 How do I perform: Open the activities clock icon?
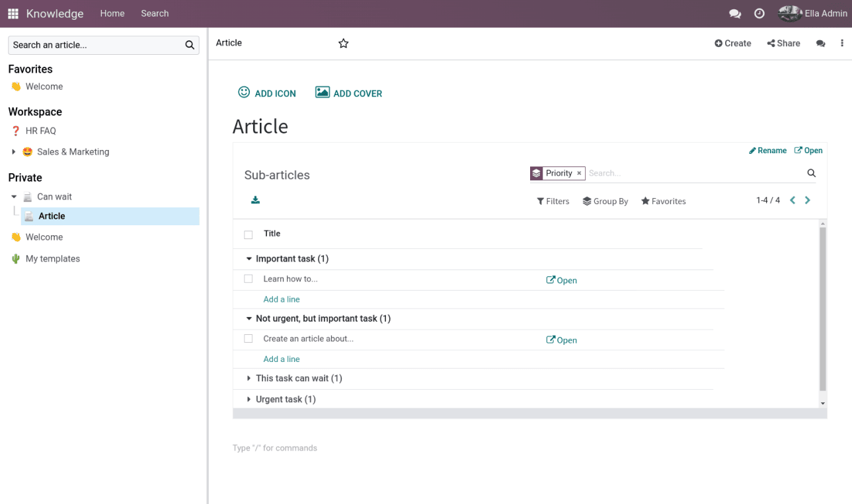759,13
